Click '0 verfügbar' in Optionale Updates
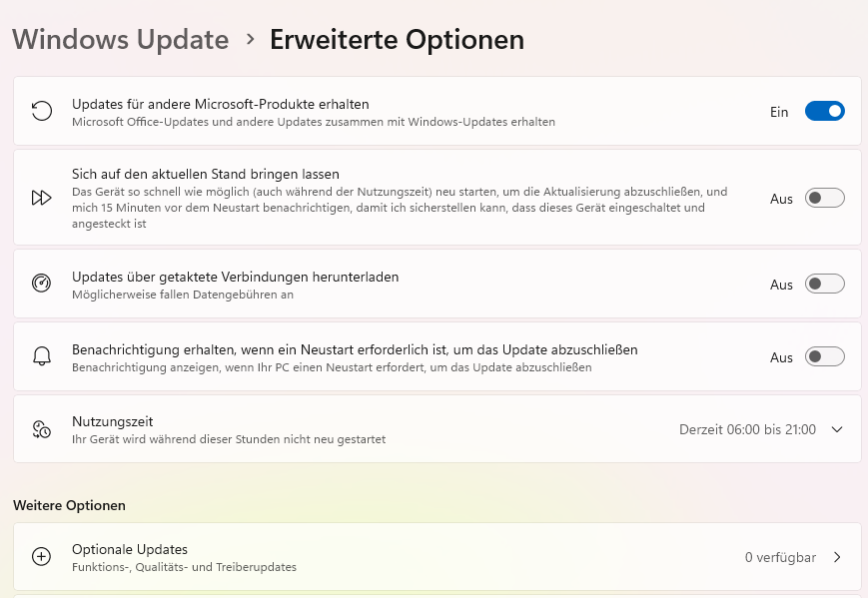Screen dimensions: 868x598 click(780, 557)
